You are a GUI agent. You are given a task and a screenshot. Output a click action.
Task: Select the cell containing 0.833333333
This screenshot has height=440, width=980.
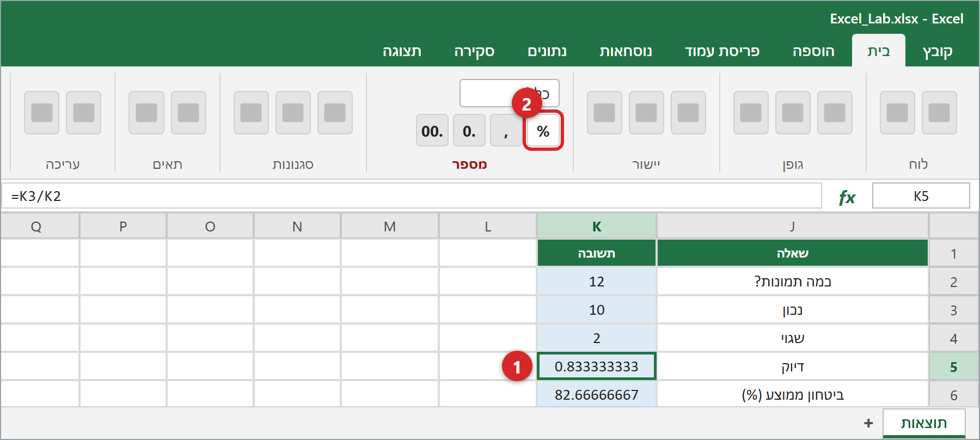(x=597, y=366)
